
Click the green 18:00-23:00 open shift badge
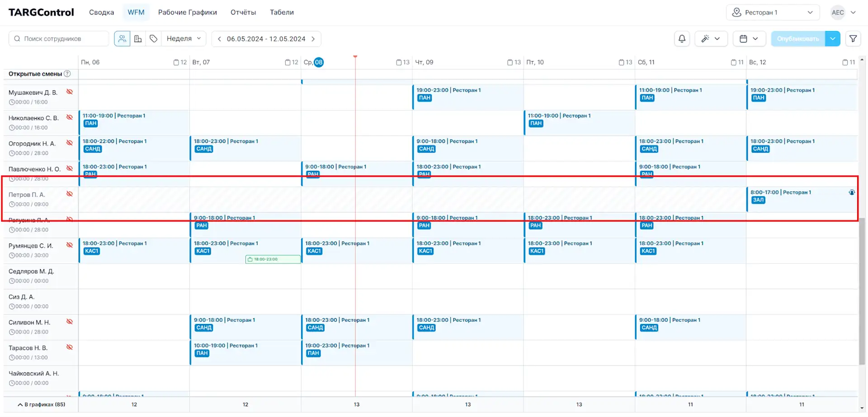click(273, 259)
